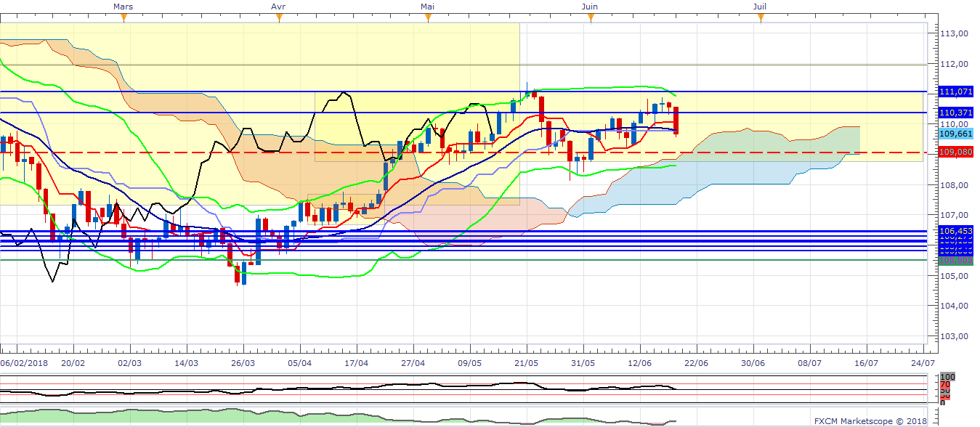Viewport: 980px width, 427px height.
Task: Click the 110,371 horizontal line price tag
Action: (956, 113)
